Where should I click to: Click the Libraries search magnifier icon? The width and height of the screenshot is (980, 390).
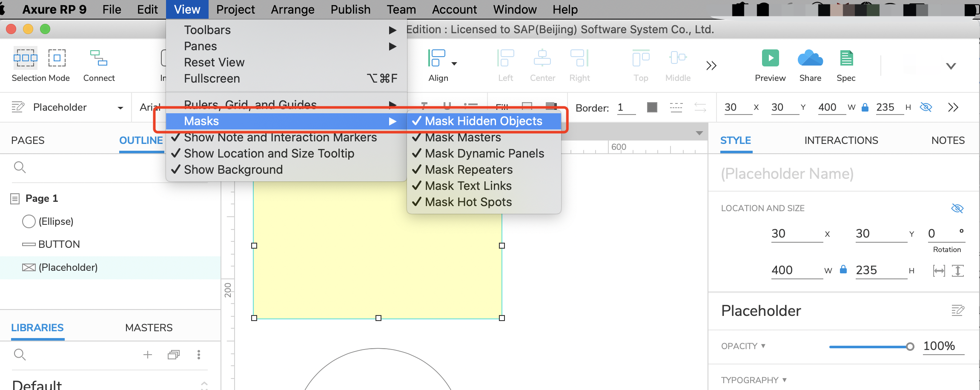tap(20, 354)
